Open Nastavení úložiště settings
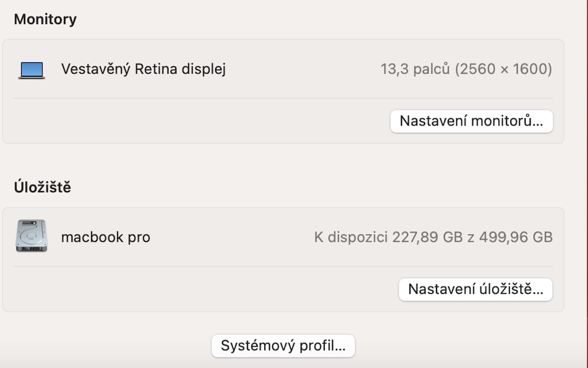This screenshot has height=368, width=588. click(475, 289)
